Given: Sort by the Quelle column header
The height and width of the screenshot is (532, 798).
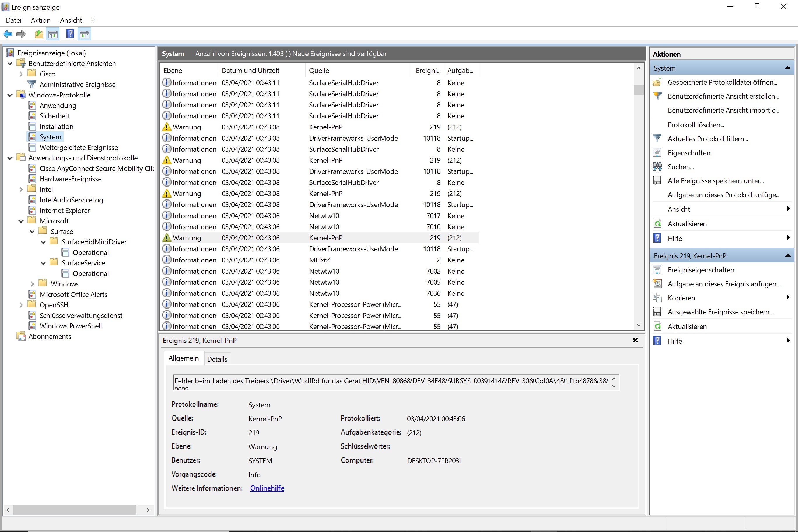Looking at the screenshot, I should pos(357,70).
